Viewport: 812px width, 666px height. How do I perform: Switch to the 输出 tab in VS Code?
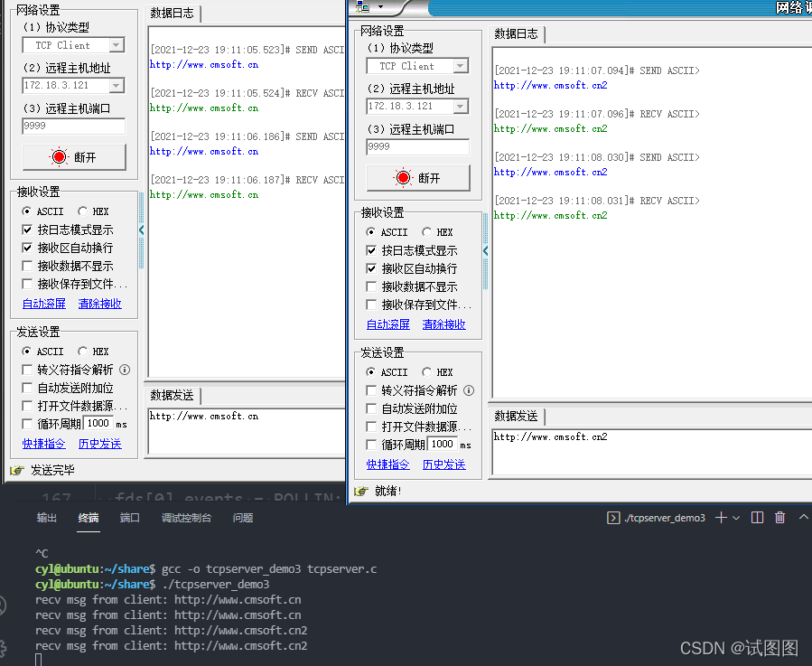coord(46,520)
